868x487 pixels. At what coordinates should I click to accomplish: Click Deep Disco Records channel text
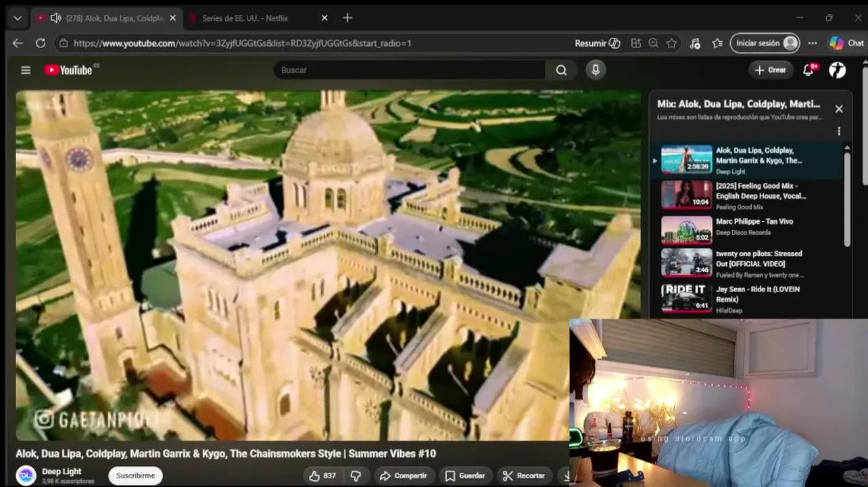[x=743, y=233]
